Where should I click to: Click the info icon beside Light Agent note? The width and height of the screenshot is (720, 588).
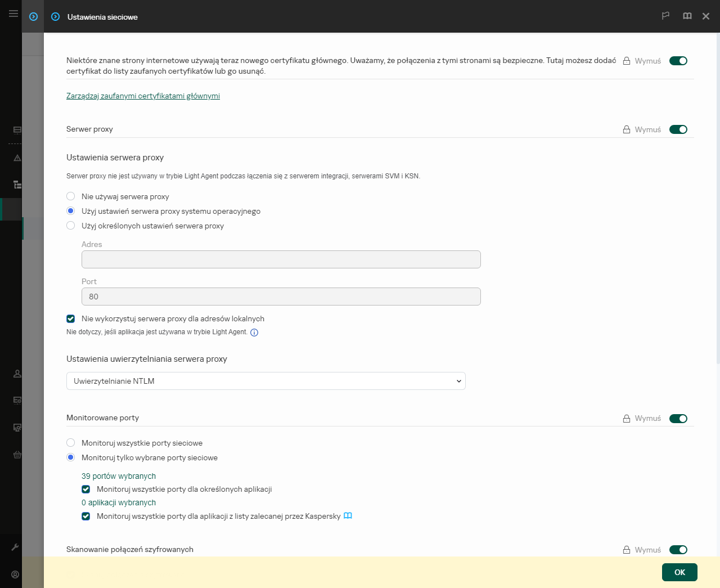pyautogui.click(x=254, y=333)
